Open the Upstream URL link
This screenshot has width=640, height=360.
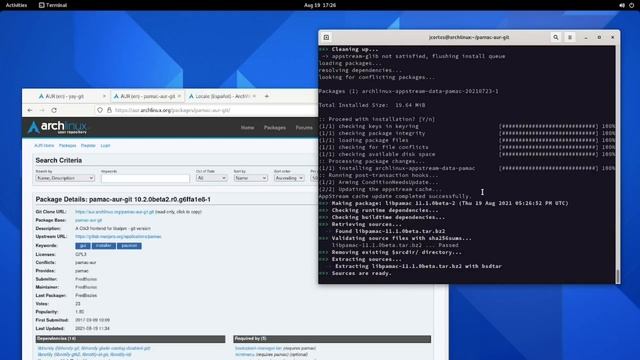(118, 236)
